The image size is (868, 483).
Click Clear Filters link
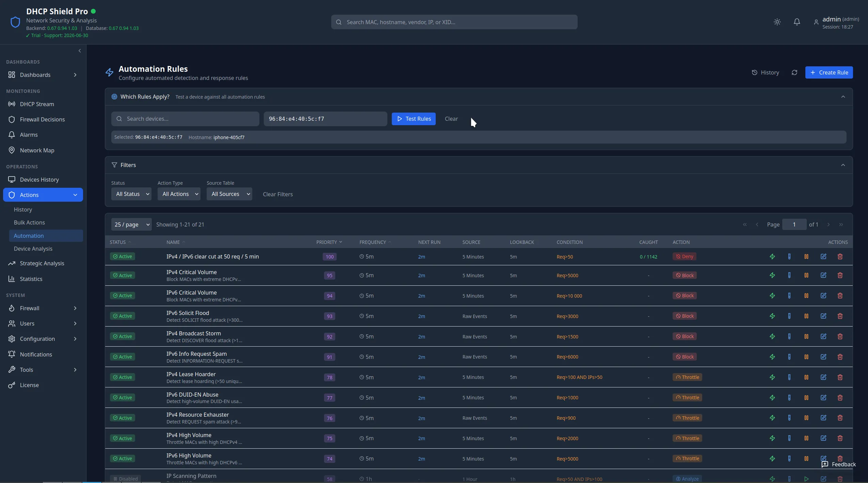click(278, 194)
